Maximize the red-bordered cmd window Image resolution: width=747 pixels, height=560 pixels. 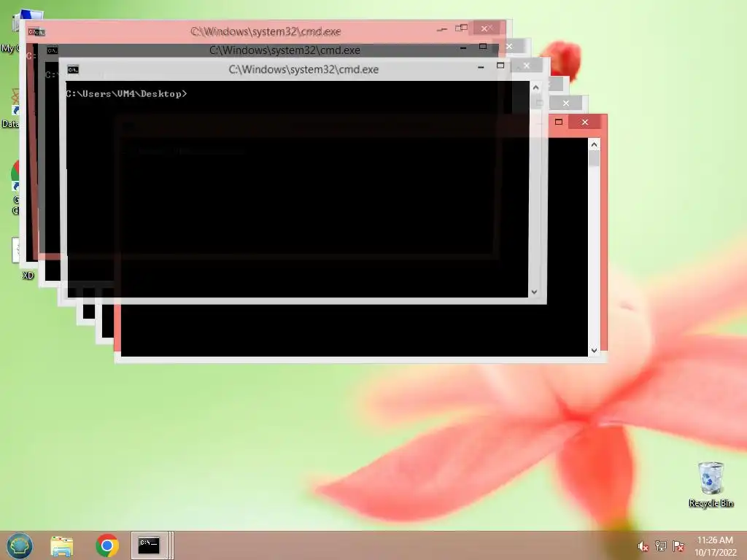(559, 122)
